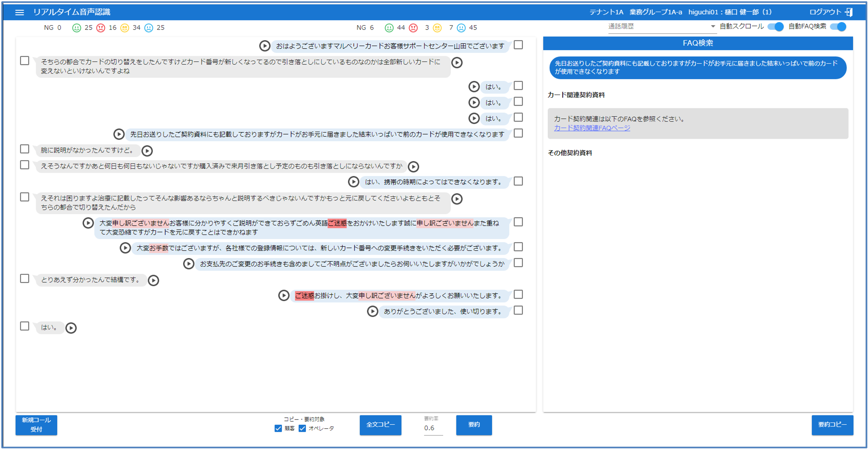This screenshot has height=449, width=868.
Task: Click the logout icon in the header
Action: 850,12
